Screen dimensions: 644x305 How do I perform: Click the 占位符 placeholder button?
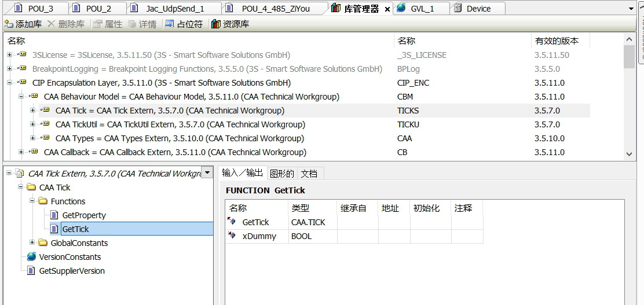(184, 24)
